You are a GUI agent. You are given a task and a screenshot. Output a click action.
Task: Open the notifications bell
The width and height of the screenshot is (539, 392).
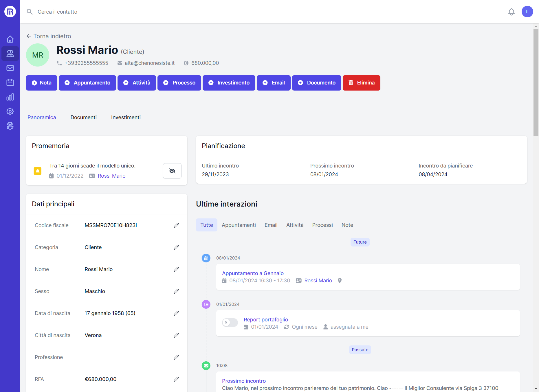coord(511,12)
